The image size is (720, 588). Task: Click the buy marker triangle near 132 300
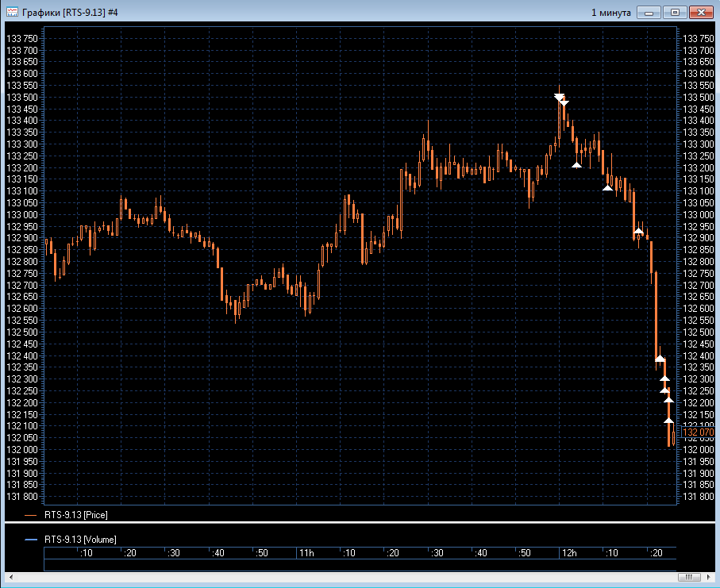click(664, 379)
